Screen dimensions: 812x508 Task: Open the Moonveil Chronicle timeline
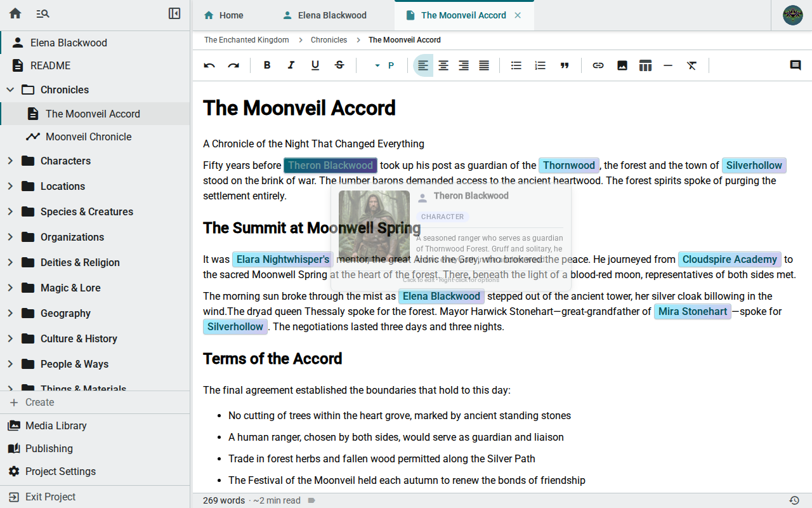pos(95,137)
